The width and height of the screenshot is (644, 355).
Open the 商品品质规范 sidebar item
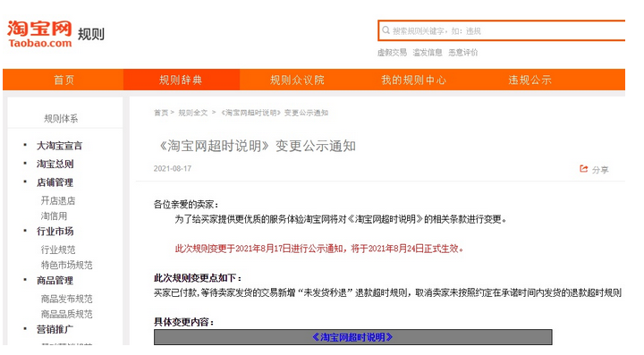[x=66, y=314]
